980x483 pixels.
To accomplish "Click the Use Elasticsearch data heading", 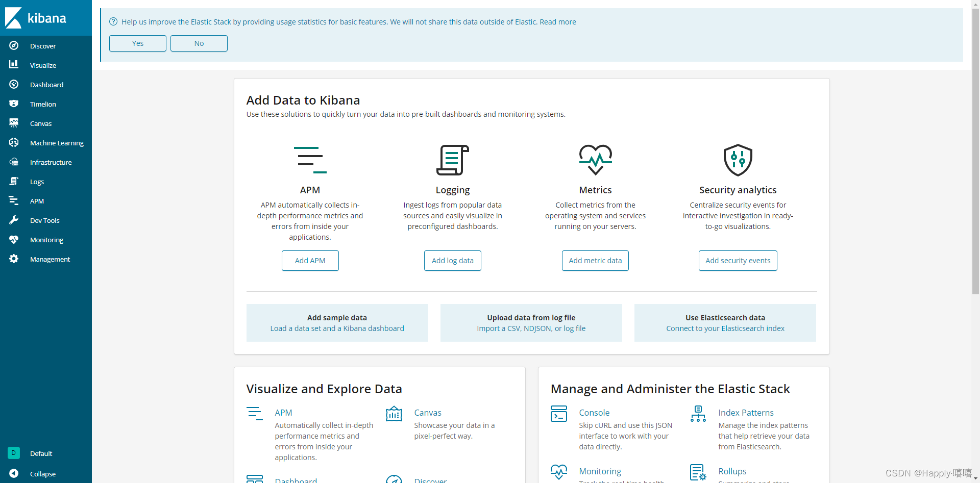I will (725, 318).
